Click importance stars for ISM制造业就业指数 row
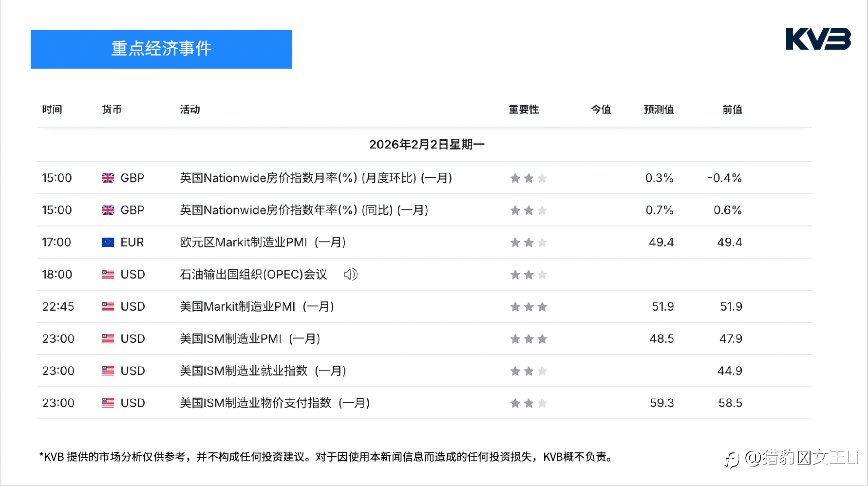The height and width of the screenshot is (486, 868). pyautogui.click(x=528, y=371)
